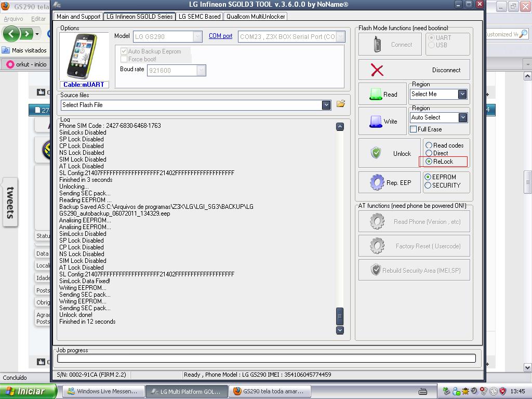Open the Write Region Auto Select dropdown
The image size is (532, 399).
pyautogui.click(x=462, y=117)
